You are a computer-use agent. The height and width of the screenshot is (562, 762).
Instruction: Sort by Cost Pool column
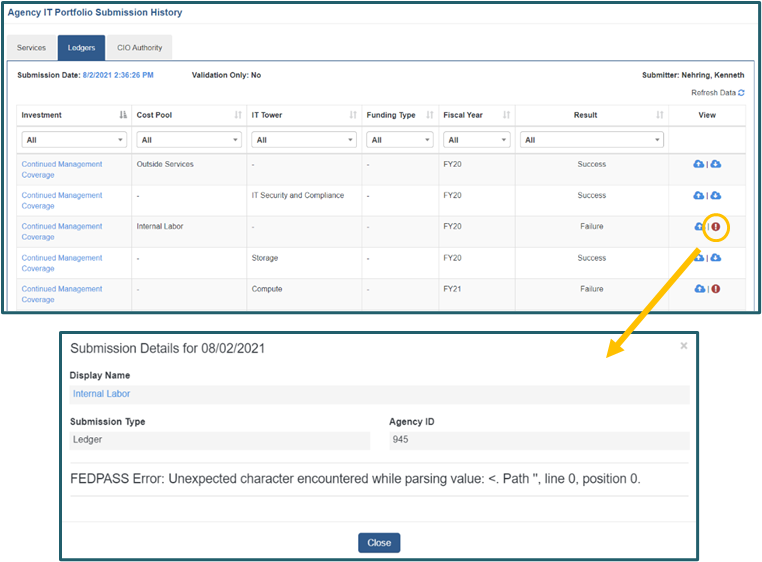[x=238, y=115]
